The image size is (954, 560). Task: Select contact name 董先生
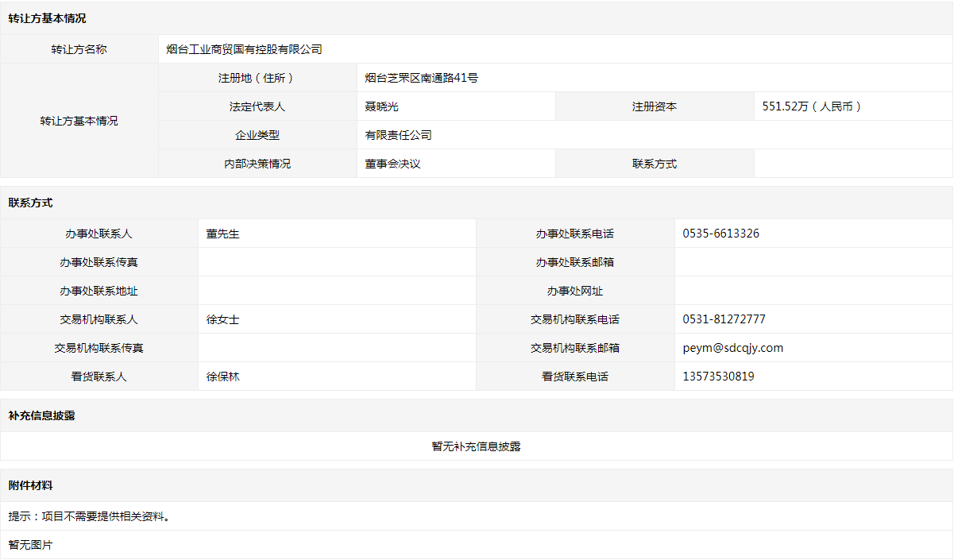223,234
